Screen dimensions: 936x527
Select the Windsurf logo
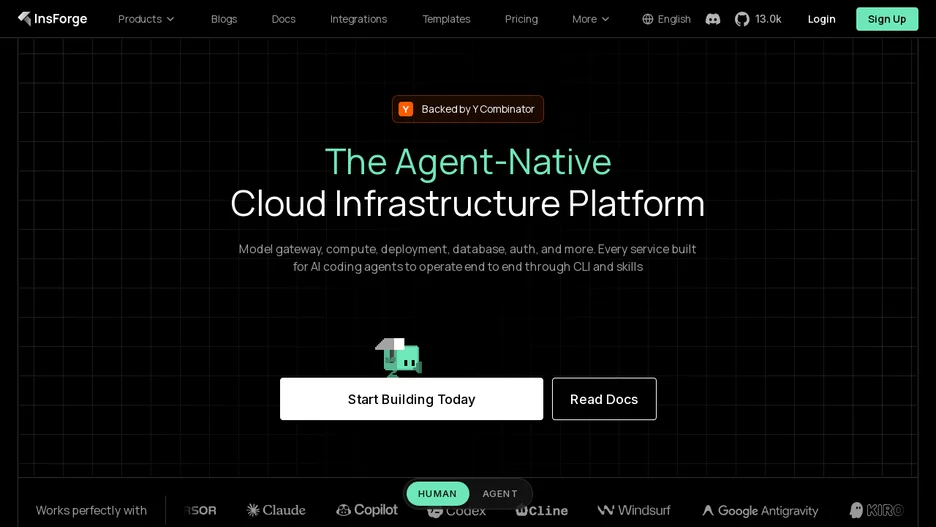pyautogui.click(x=634, y=510)
